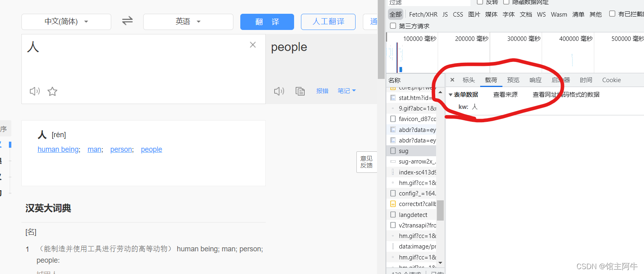The image size is (644, 274).
Task: Click the 翻译 translate button
Action: [x=267, y=22]
